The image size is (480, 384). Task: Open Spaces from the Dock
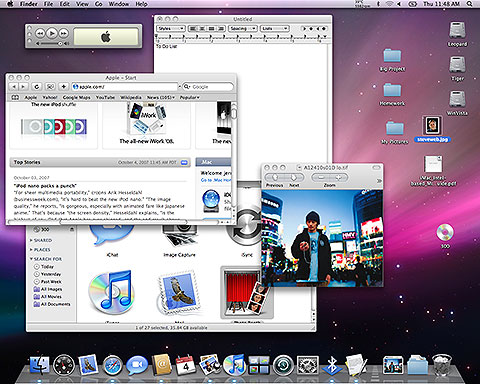(259, 365)
